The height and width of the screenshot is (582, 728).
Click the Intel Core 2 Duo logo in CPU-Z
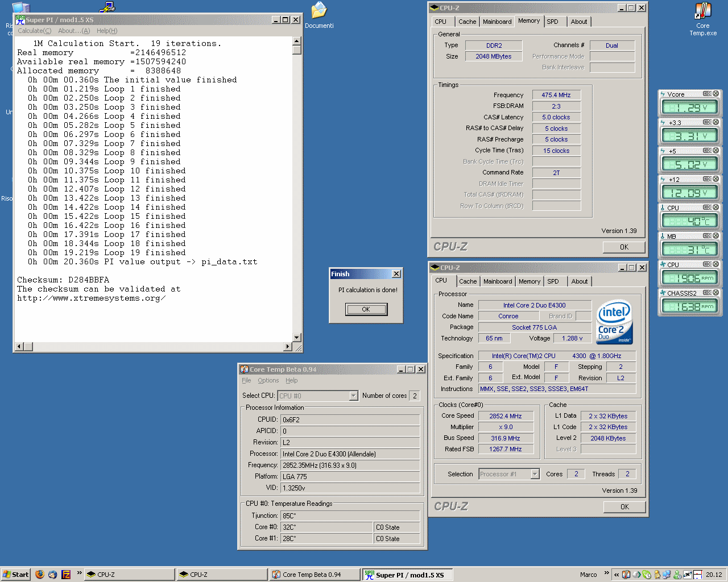click(x=615, y=322)
